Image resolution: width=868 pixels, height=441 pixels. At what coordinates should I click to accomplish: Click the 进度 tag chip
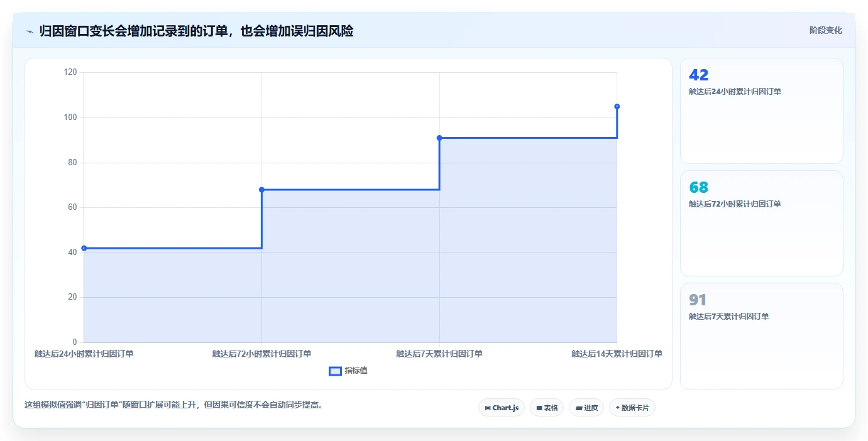pyautogui.click(x=586, y=408)
